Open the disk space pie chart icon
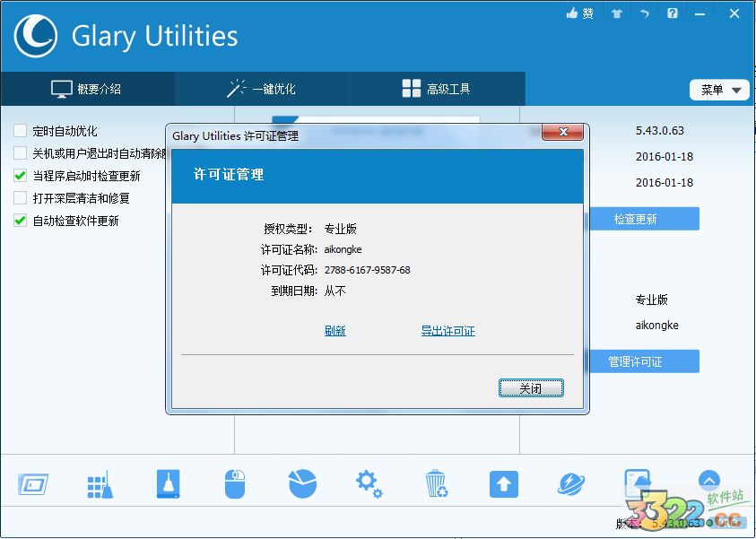The width and height of the screenshot is (756, 539). [x=302, y=483]
